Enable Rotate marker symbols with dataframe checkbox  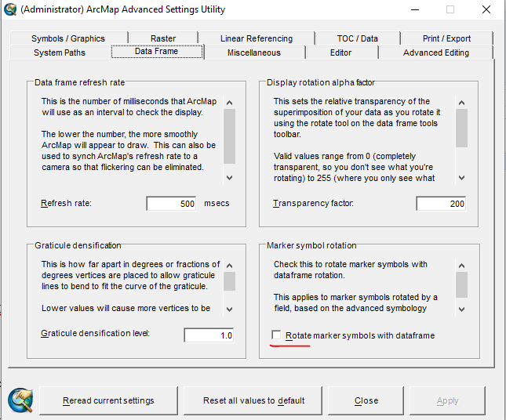point(276,335)
